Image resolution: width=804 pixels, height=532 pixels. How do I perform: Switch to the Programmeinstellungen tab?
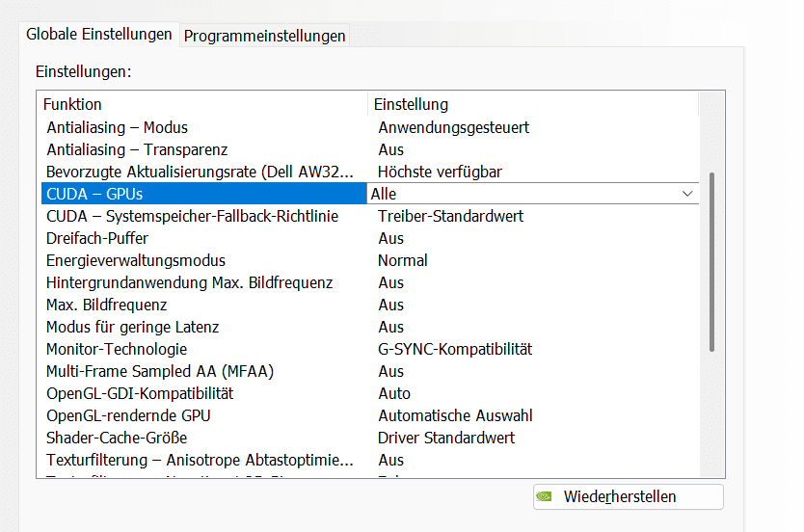pos(264,36)
